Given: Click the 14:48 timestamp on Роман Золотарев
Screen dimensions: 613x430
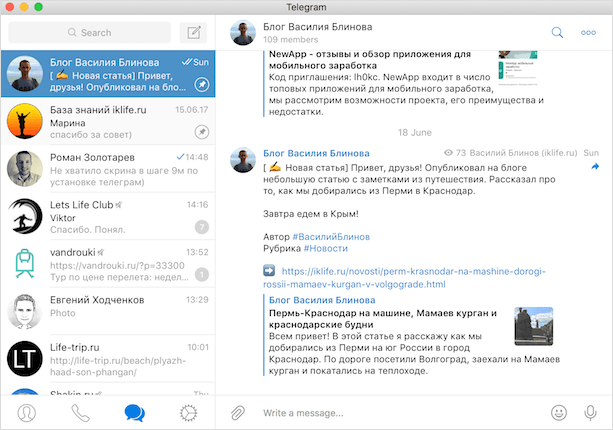Looking at the screenshot, I should 197,157.
